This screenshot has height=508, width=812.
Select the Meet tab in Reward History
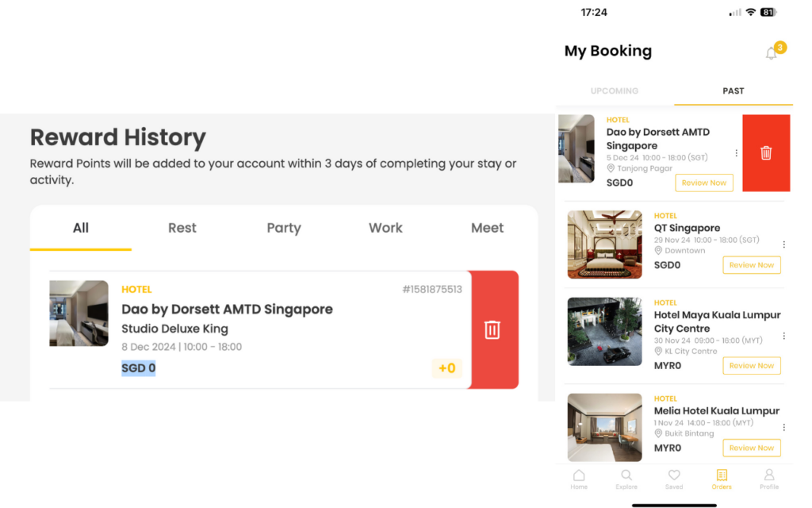(487, 228)
